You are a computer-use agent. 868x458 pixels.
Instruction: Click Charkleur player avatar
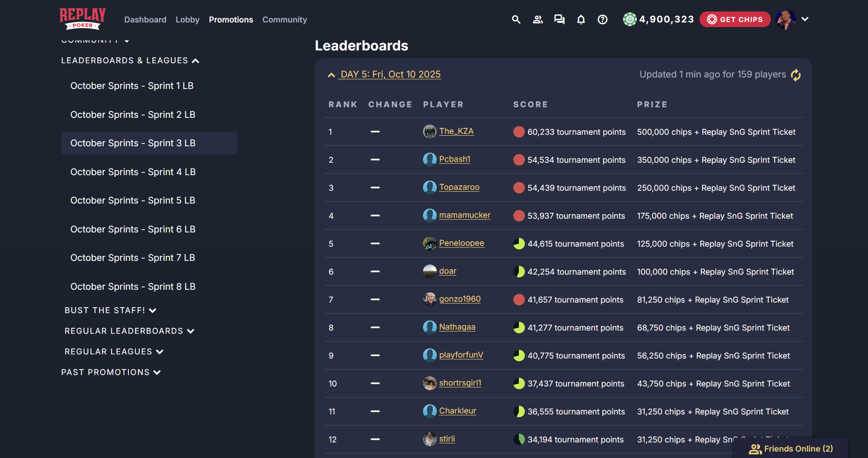pos(429,411)
